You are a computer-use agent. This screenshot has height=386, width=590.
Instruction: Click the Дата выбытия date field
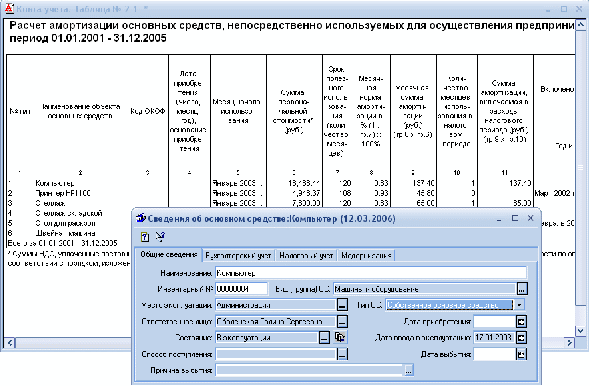(x=494, y=354)
